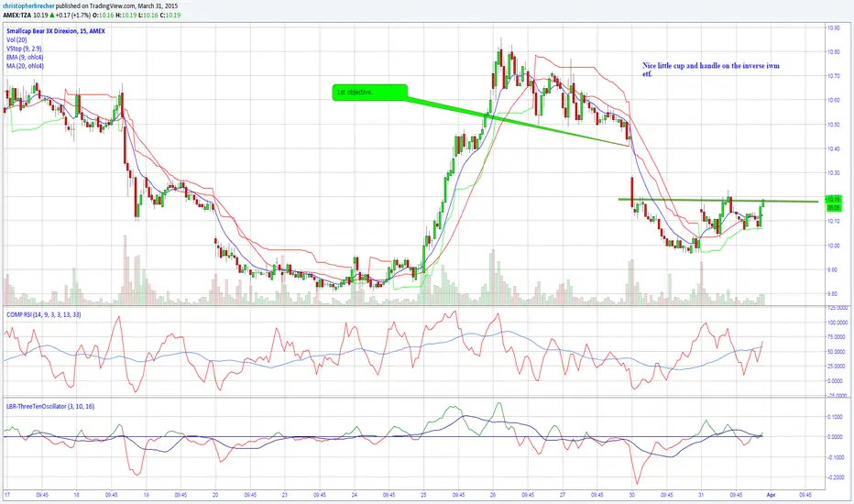Select the COMP RSI indicator label
The width and height of the screenshot is (854, 504).
tap(44, 314)
